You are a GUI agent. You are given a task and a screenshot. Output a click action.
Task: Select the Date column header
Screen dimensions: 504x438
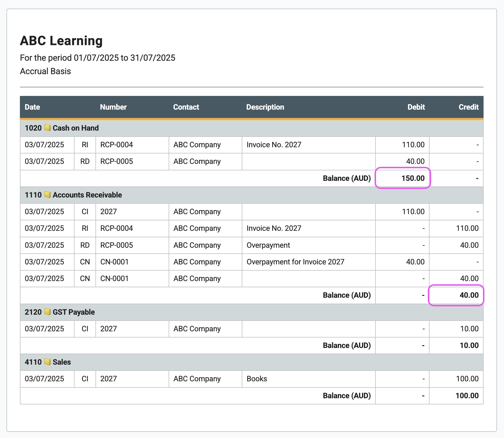click(32, 107)
